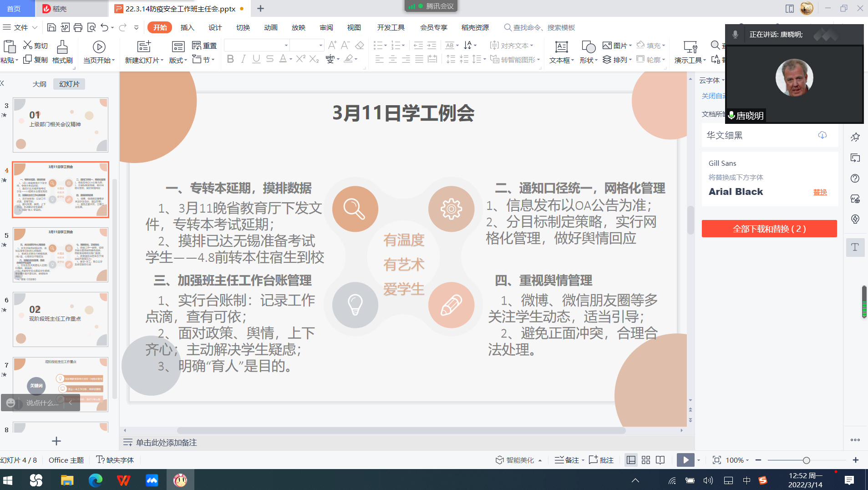Click the 全部下载和替换 (2) button
The height and width of the screenshot is (490, 868).
[x=769, y=229]
